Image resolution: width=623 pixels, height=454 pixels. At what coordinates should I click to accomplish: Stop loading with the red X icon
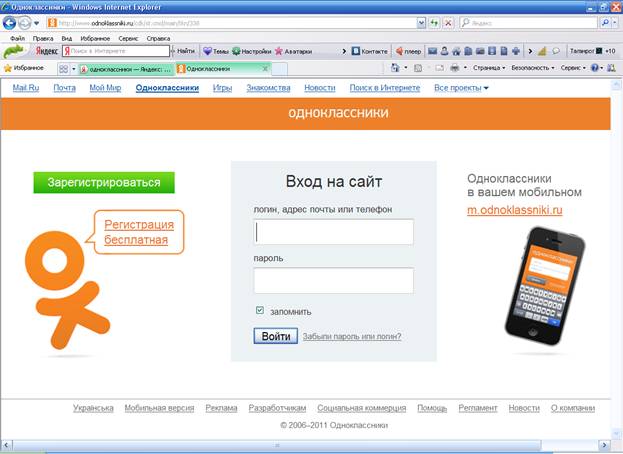click(x=448, y=23)
